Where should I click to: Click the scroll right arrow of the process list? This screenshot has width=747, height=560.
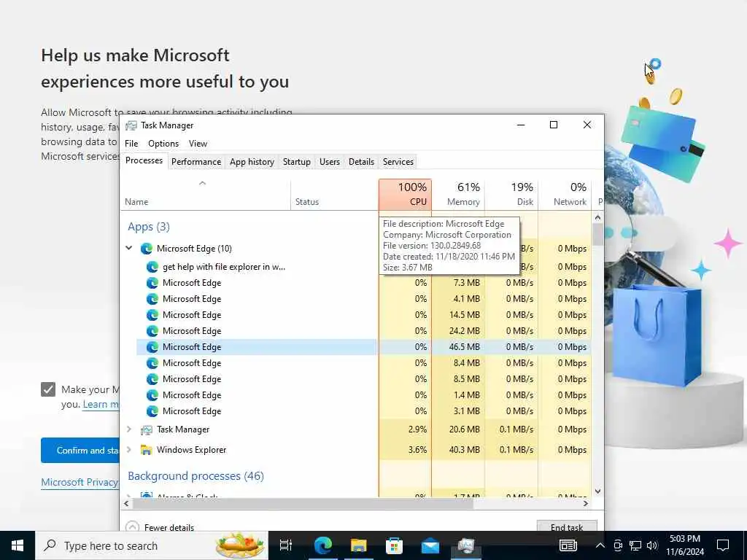pos(586,503)
